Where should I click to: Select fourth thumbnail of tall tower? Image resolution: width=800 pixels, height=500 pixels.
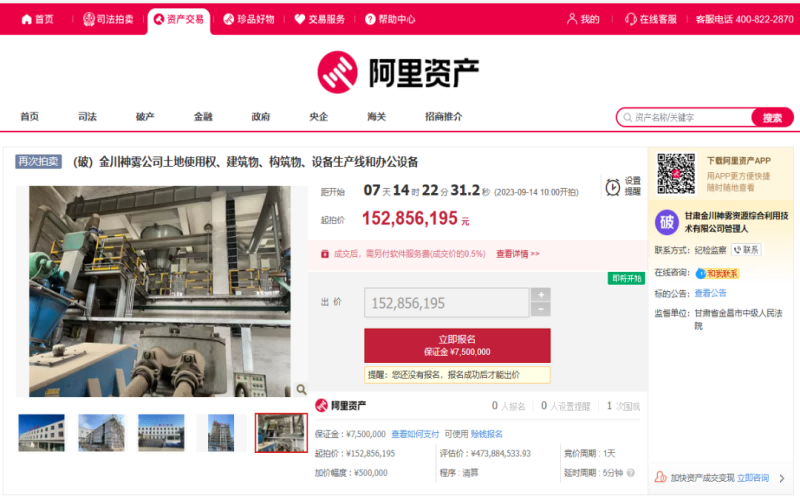click(x=221, y=433)
